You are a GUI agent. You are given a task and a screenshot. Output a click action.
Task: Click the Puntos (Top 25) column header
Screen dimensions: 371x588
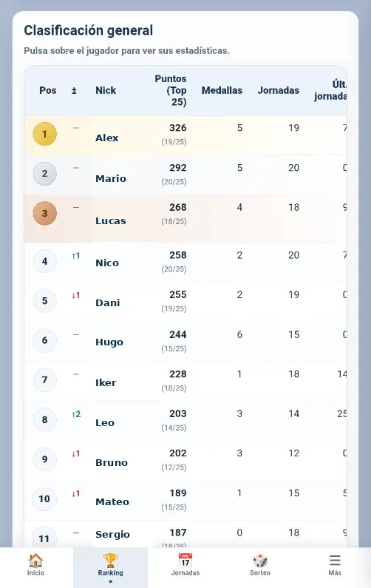tap(171, 90)
